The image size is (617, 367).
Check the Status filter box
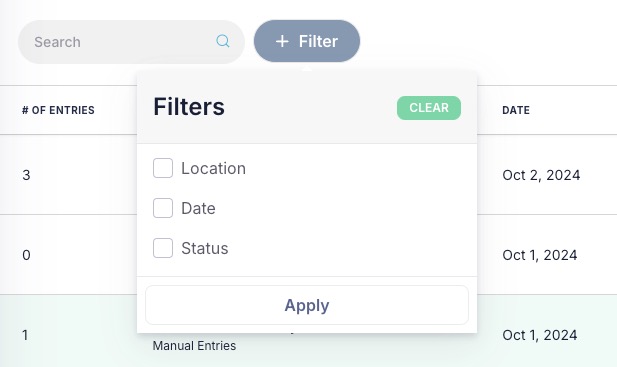click(163, 248)
